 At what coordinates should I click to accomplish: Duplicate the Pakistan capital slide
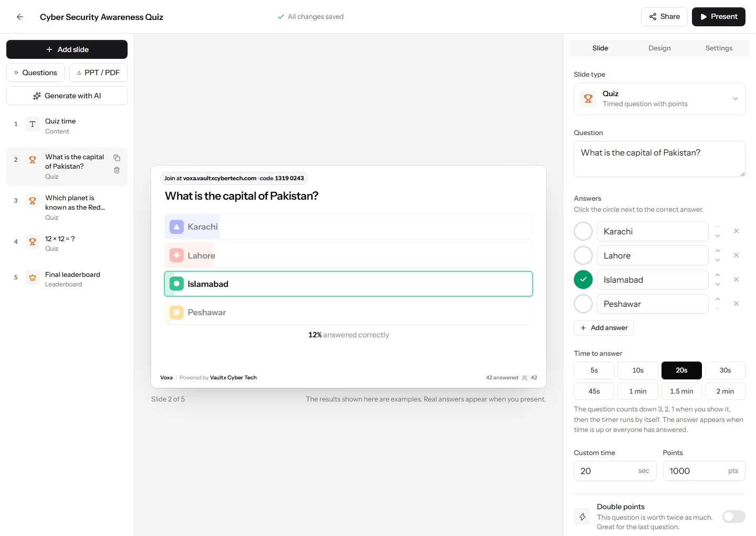tap(117, 158)
